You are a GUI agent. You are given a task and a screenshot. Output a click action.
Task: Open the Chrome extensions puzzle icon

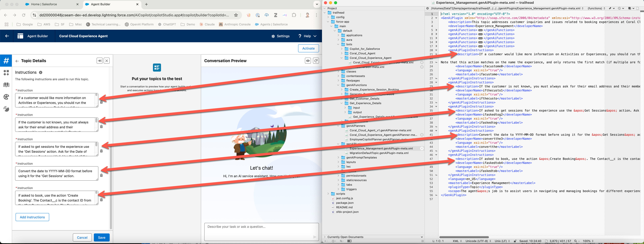pyautogui.click(x=294, y=15)
